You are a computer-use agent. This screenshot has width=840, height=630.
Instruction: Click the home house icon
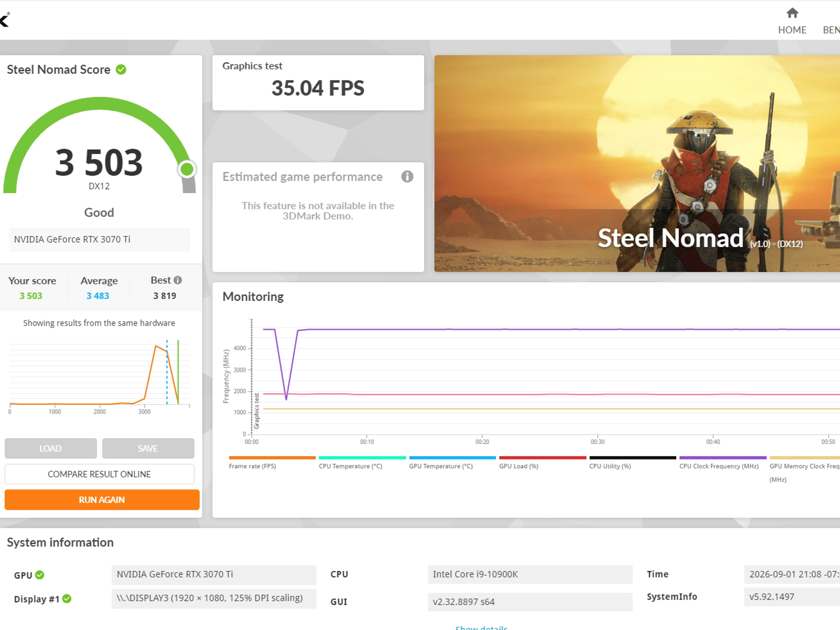(x=792, y=13)
